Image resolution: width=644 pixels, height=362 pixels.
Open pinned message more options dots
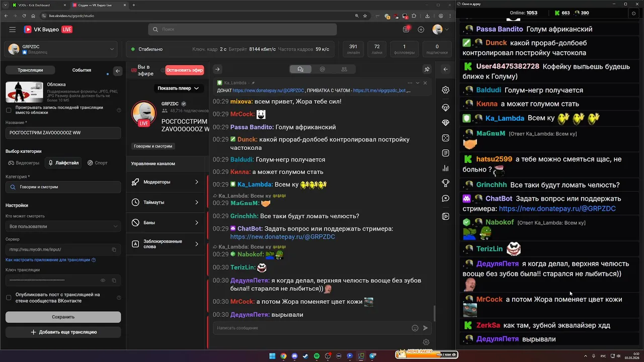click(x=410, y=83)
